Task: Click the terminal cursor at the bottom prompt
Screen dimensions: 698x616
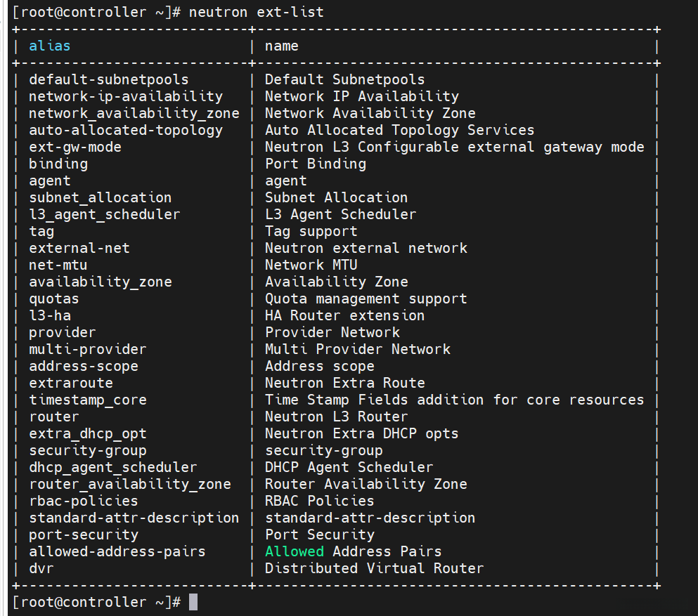Action: [193, 602]
